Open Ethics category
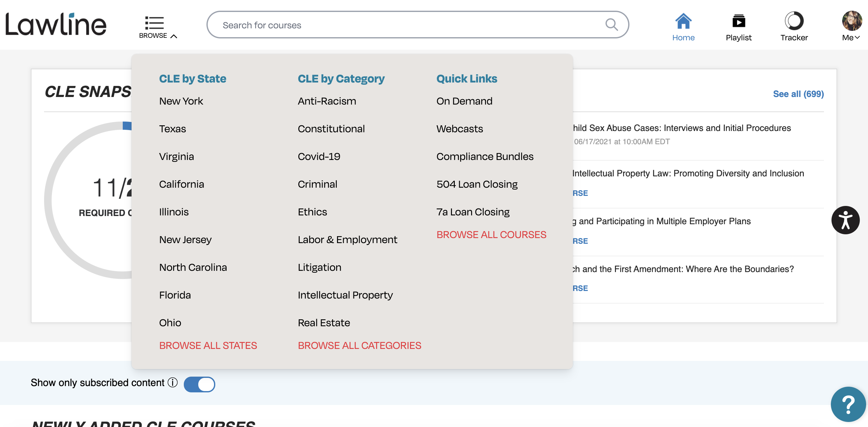The width and height of the screenshot is (868, 427). tap(312, 212)
